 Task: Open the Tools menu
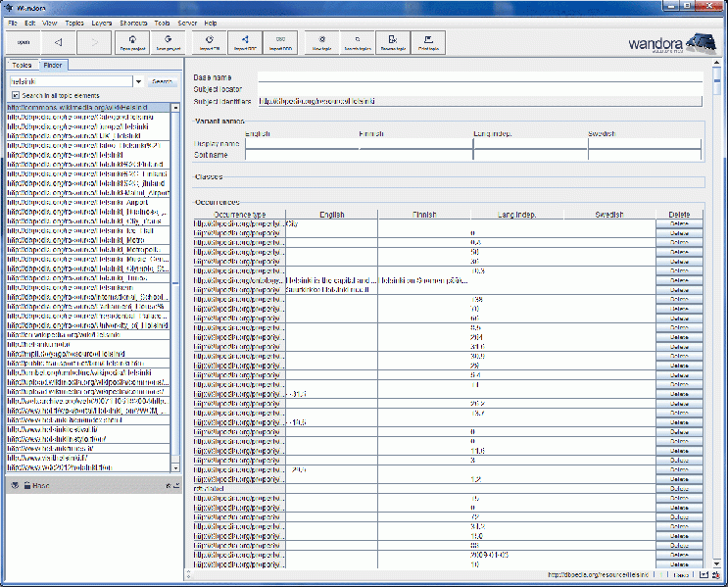tap(162, 22)
